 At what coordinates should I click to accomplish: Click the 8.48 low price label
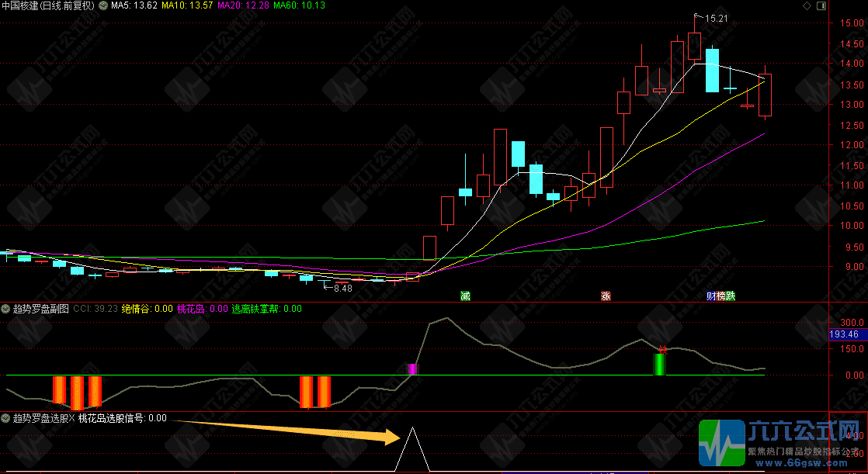(x=343, y=288)
